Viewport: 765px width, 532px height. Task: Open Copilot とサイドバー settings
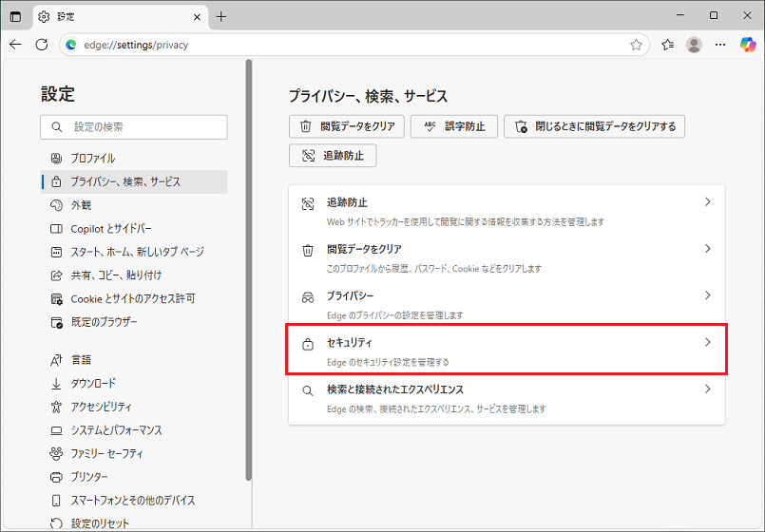[x=134, y=229]
